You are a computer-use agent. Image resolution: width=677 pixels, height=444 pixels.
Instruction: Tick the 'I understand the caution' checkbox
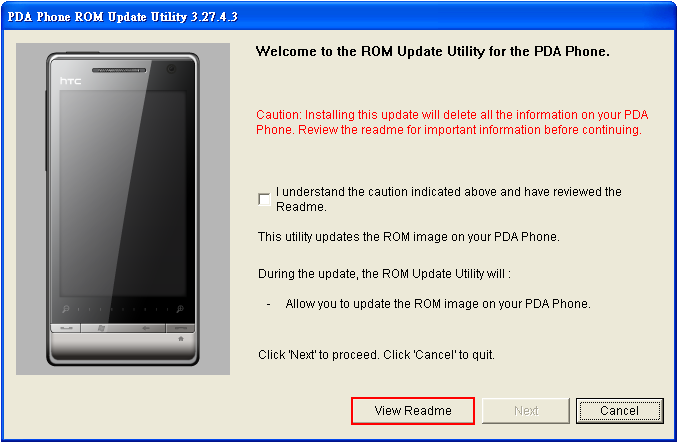pos(264,200)
